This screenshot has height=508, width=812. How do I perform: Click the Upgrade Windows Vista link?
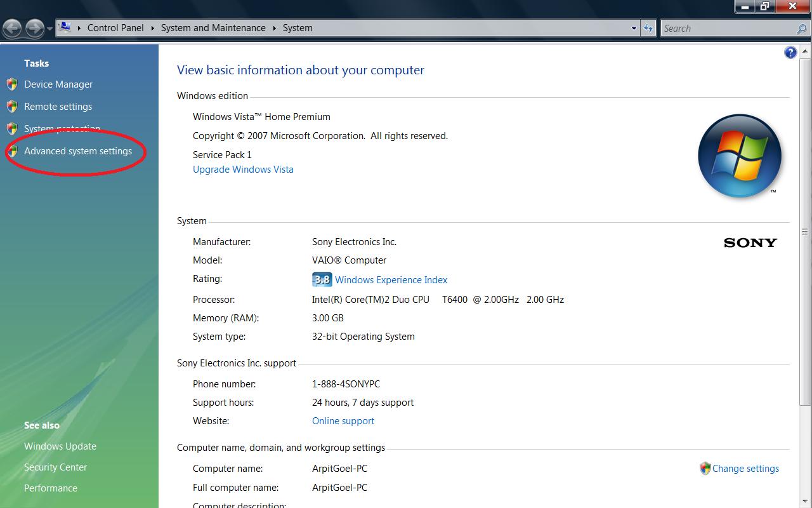[x=243, y=169]
